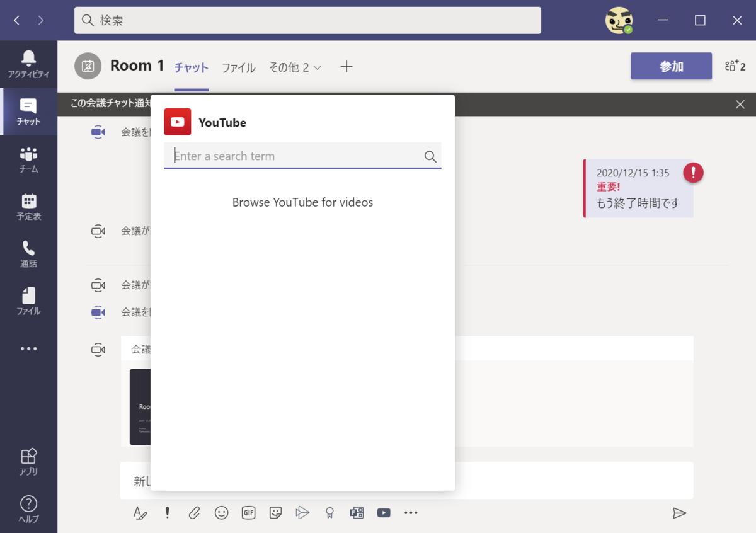The width and height of the screenshot is (756, 533).
Task: Click the important message exclamation badge
Action: click(693, 173)
